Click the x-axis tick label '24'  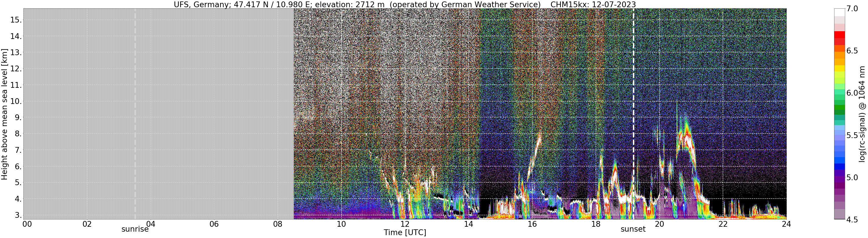(x=786, y=224)
